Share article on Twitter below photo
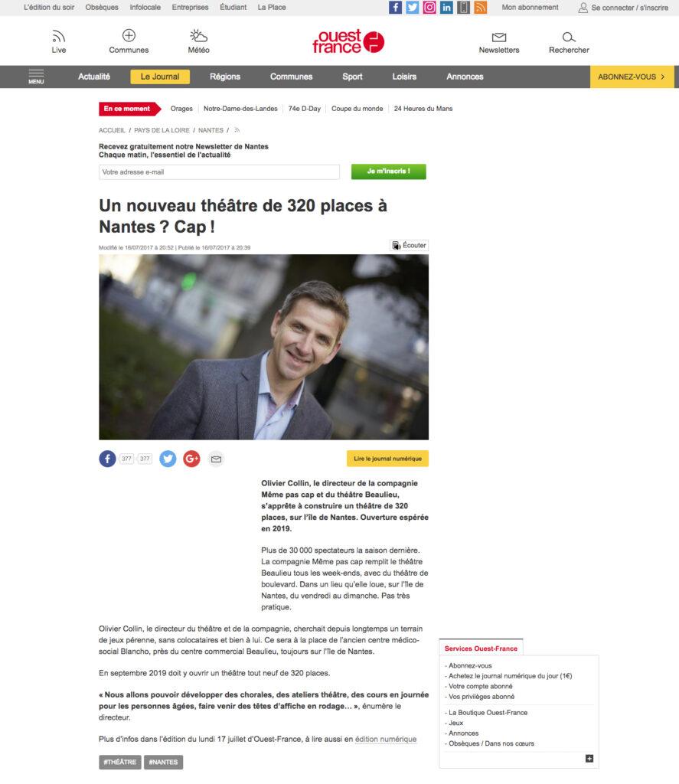 [168, 459]
